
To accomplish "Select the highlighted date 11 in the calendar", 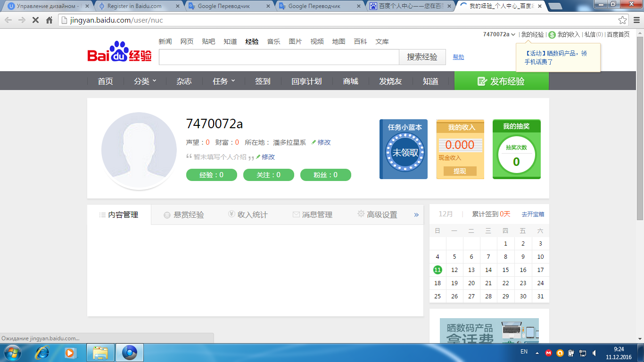I will 438,270.
